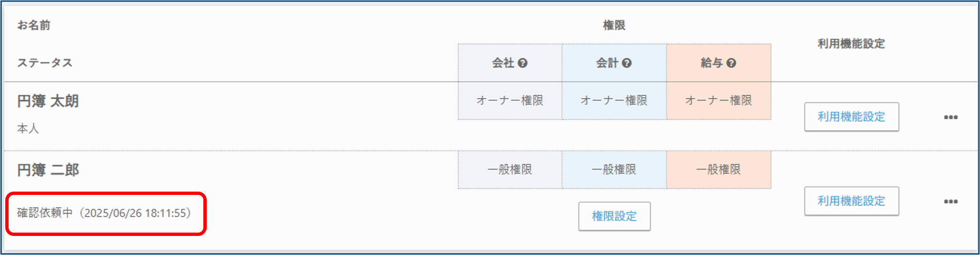Click 円簿 太朗's 会計 オーナー権限 cell
Image resolution: width=980 pixels, height=255 pixels.
click(x=614, y=101)
